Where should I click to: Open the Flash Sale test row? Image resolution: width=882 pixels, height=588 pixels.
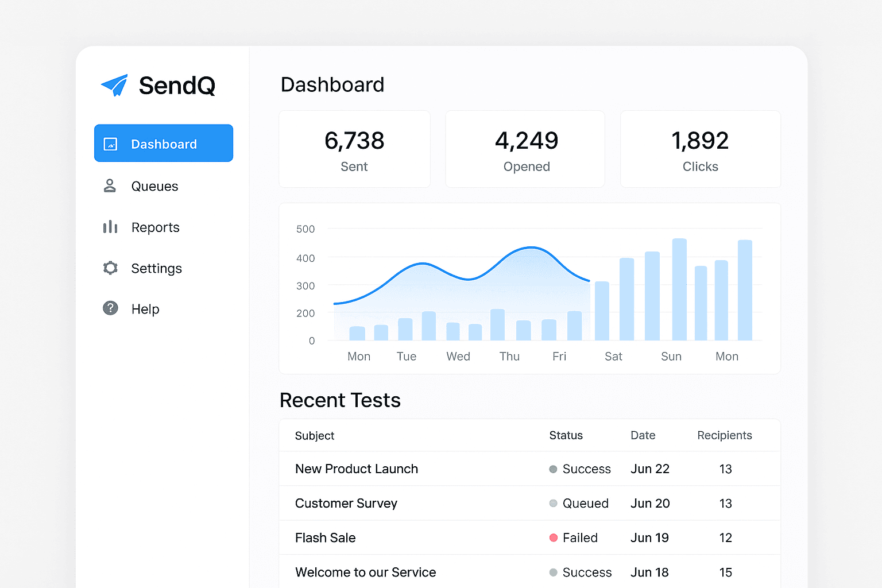[326, 538]
